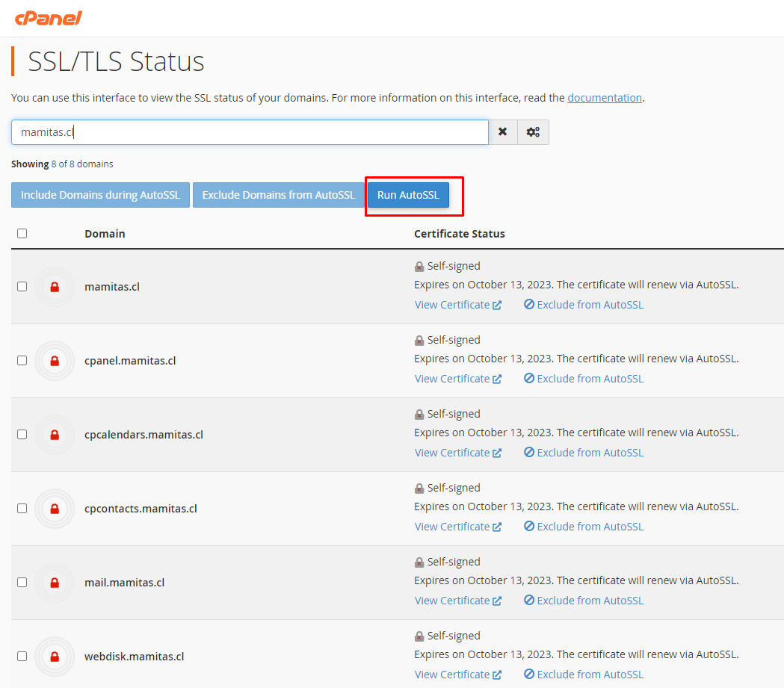This screenshot has width=784, height=688.
Task: Click red lock icon for cpcalendars.mamitas.cl
Action: tap(55, 435)
